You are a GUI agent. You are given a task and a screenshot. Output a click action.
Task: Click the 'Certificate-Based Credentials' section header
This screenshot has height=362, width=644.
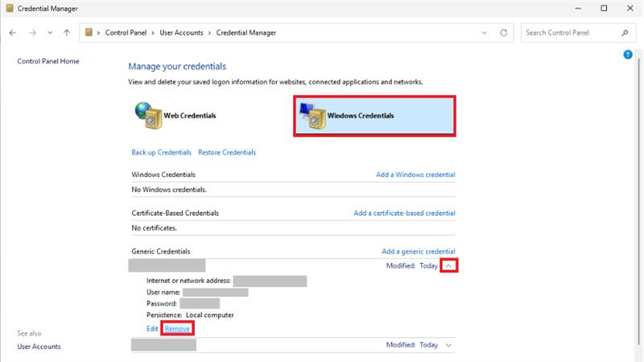[175, 213]
